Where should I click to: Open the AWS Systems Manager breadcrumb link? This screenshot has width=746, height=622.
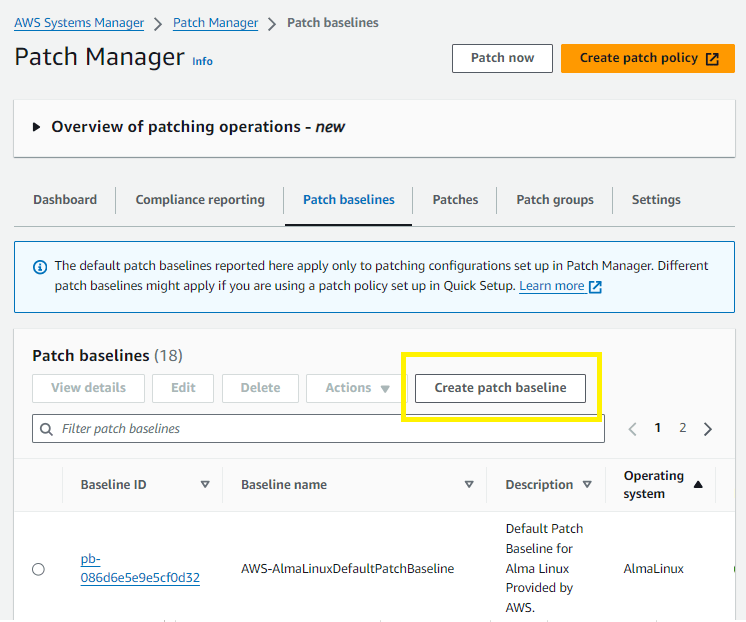pyautogui.click(x=79, y=23)
